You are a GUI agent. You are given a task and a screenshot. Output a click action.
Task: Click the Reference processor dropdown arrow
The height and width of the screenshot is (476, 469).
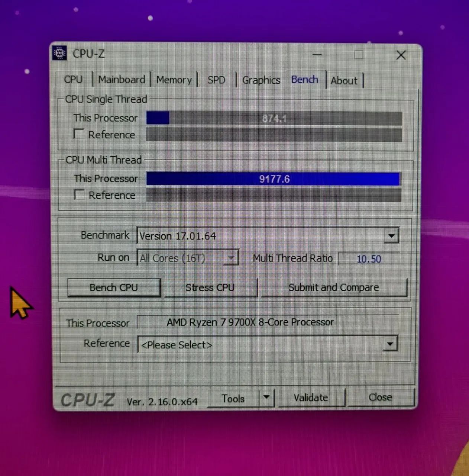tap(390, 344)
